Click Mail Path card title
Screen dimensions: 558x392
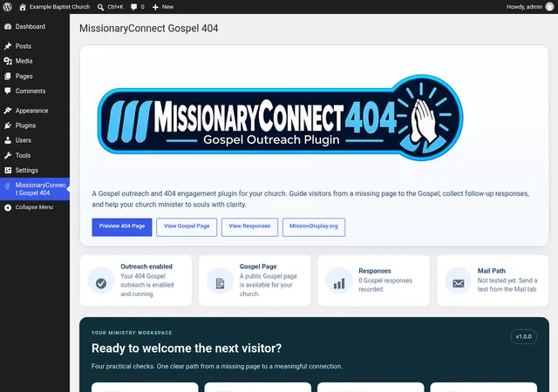coord(492,271)
